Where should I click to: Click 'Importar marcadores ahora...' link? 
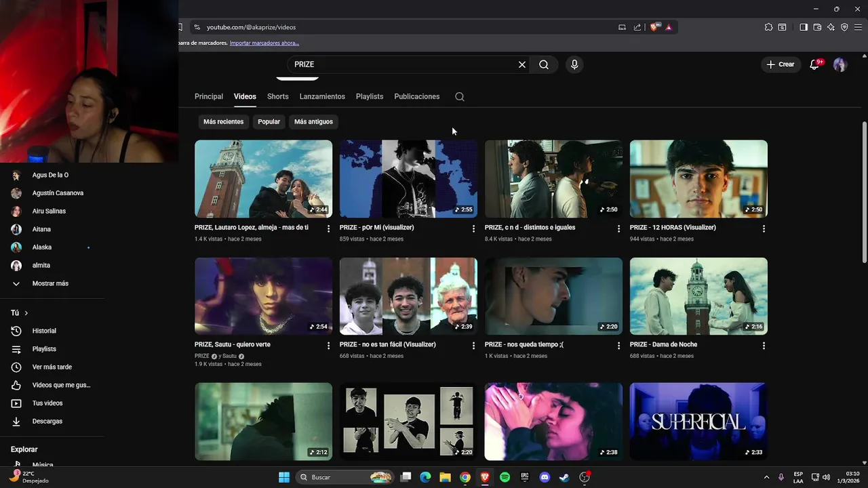coord(264,43)
